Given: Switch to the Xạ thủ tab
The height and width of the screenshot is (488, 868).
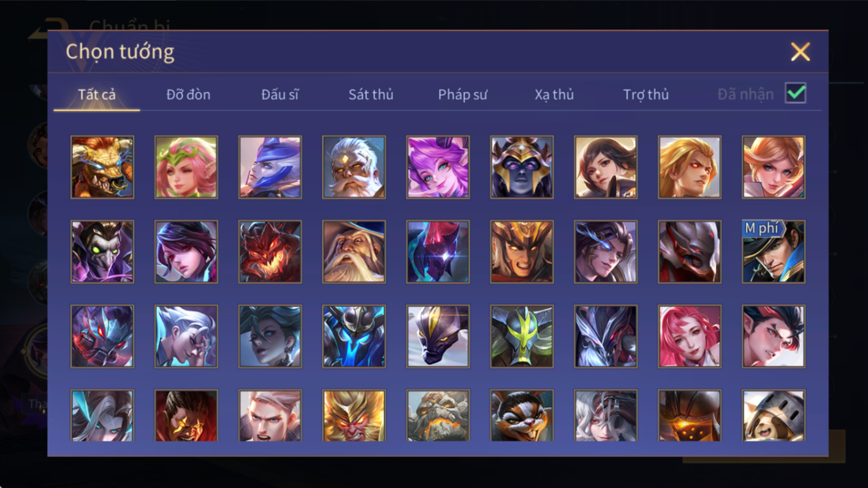Looking at the screenshot, I should (554, 95).
